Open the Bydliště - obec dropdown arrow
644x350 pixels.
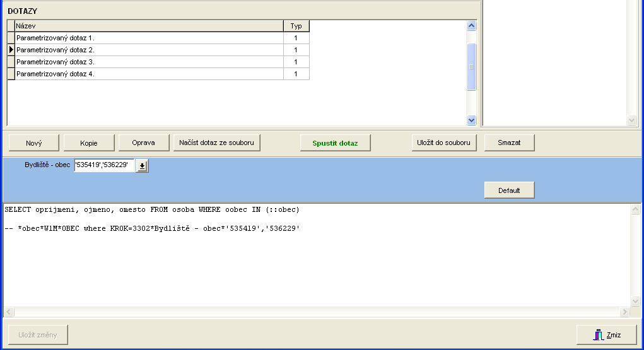142,166
